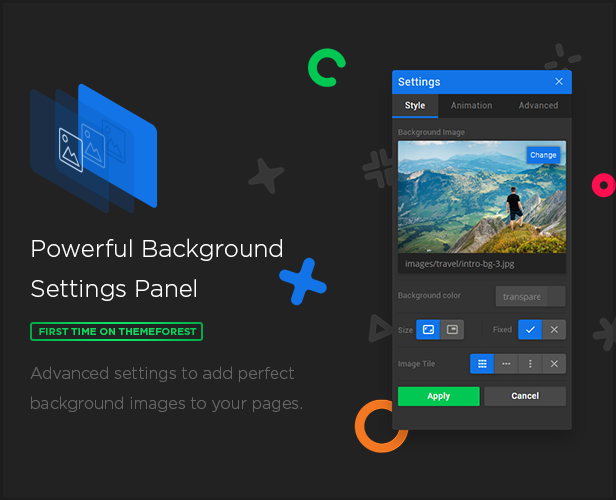
Task: Select the full-cover background size icon
Action: [428, 329]
